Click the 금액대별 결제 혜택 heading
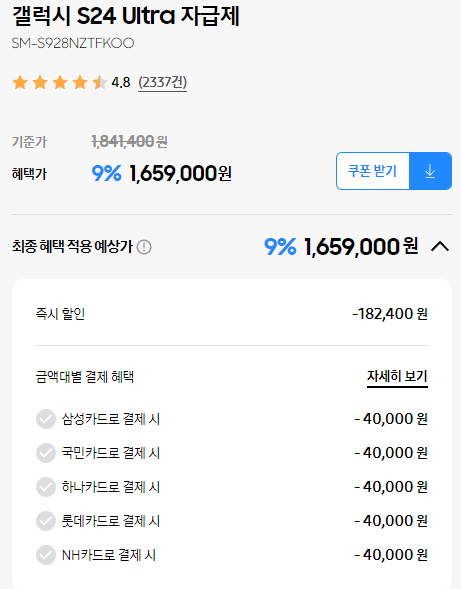The image size is (461, 589). coord(85,376)
